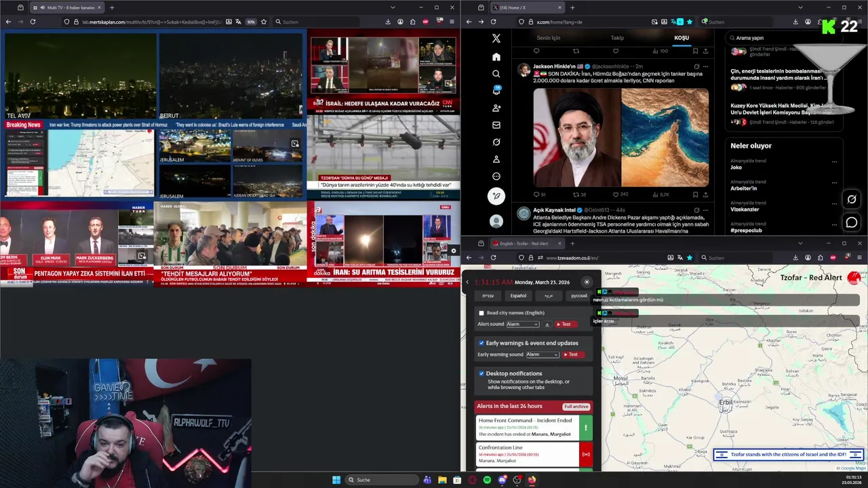This screenshot has height=488, width=868.
Task: Select Multi TV browser tab
Action: pos(68,7)
